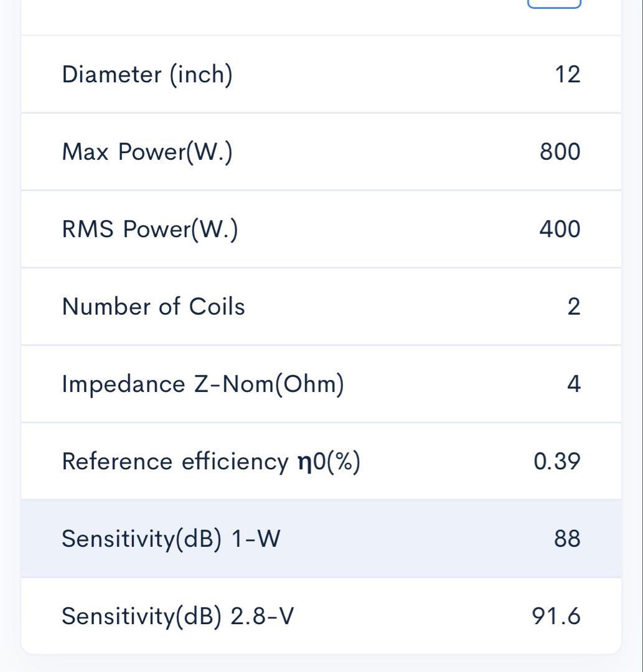
Task: Select the Reference efficiency label text
Action: pyautogui.click(x=174, y=462)
